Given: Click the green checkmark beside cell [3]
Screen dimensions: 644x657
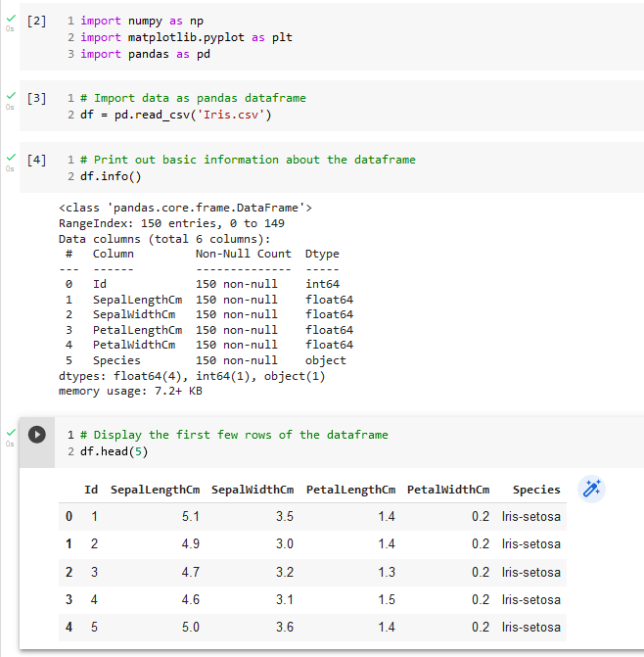Looking at the screenshot, I should tap(11, 96).
